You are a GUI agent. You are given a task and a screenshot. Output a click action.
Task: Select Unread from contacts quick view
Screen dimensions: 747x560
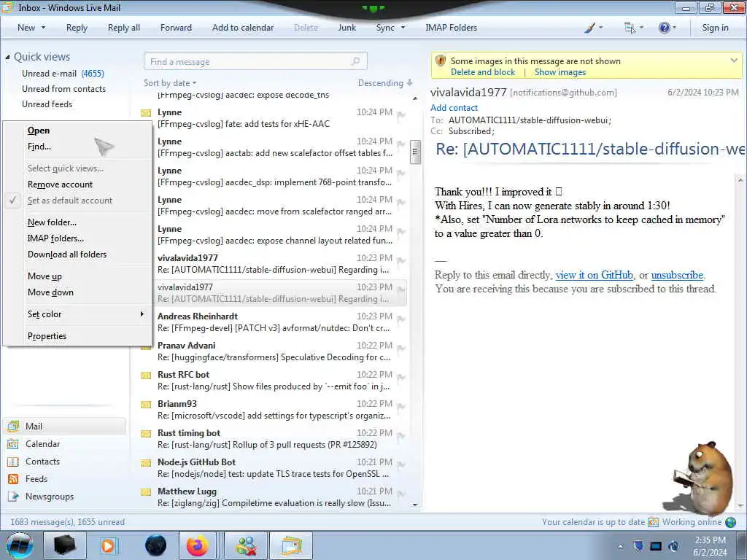pyautogui.click(x=64, y=89)
